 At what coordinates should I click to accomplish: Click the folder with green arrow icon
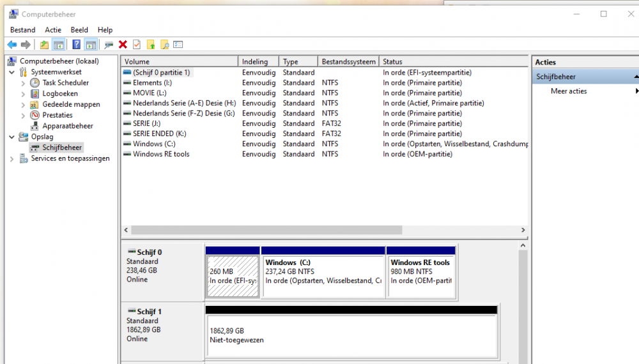(151, 44)
